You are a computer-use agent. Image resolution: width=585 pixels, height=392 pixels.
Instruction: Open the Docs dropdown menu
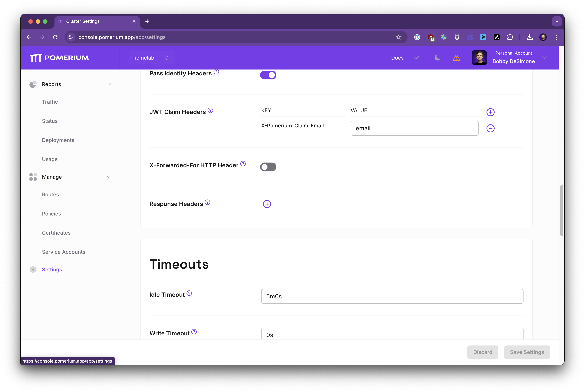[403, 57]
